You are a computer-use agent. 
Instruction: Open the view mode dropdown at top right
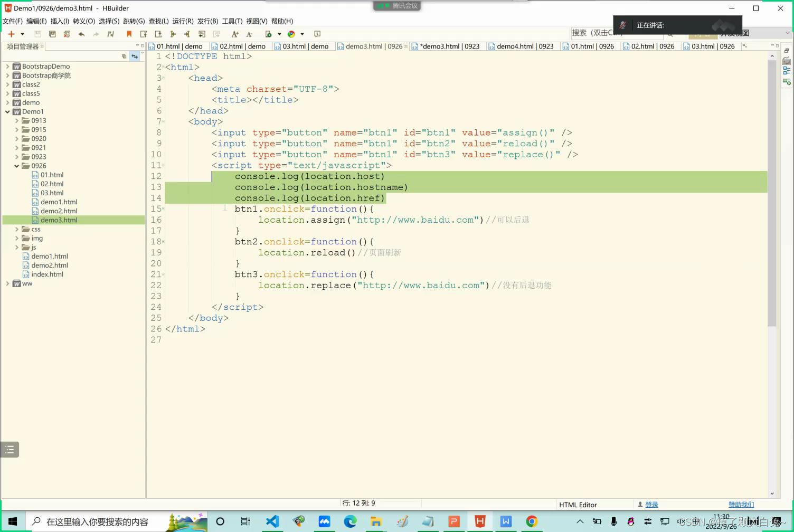[787, 33]
